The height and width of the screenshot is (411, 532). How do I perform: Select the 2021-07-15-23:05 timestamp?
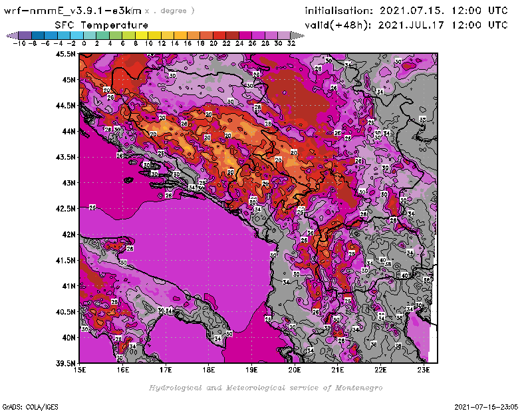tap(486, 407)
